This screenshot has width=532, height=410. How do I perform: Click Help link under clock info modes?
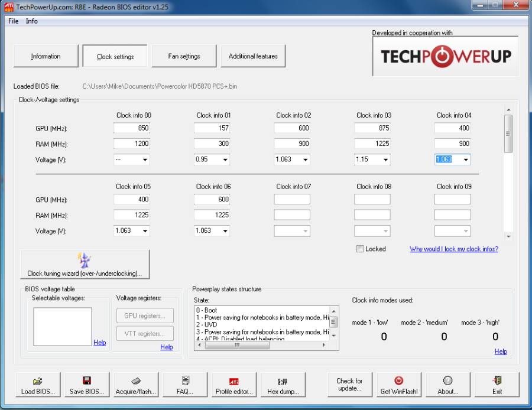501,352
